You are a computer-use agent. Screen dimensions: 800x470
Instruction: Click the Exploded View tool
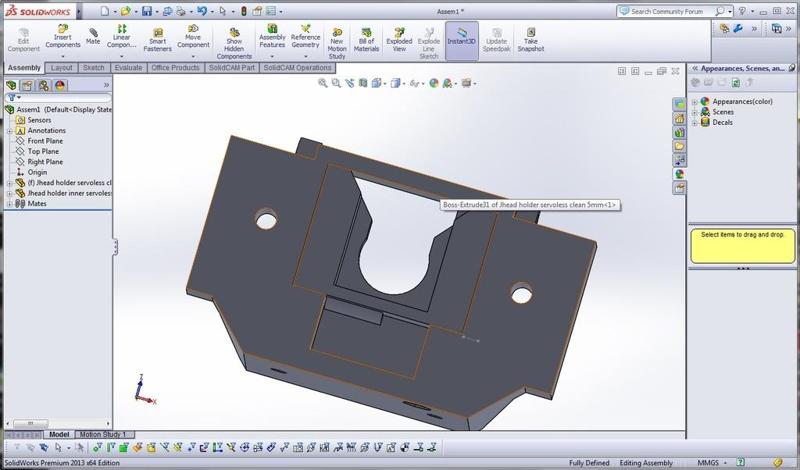click(x=399, y=40)
